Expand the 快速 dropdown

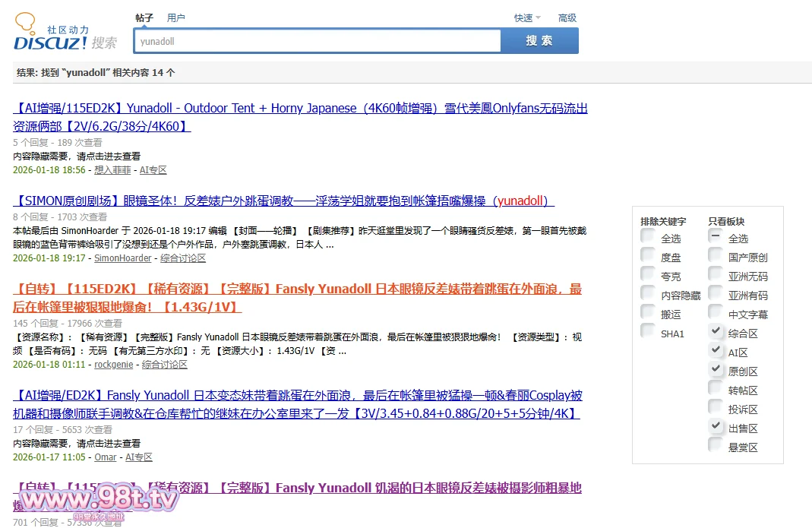pos(527,17)
